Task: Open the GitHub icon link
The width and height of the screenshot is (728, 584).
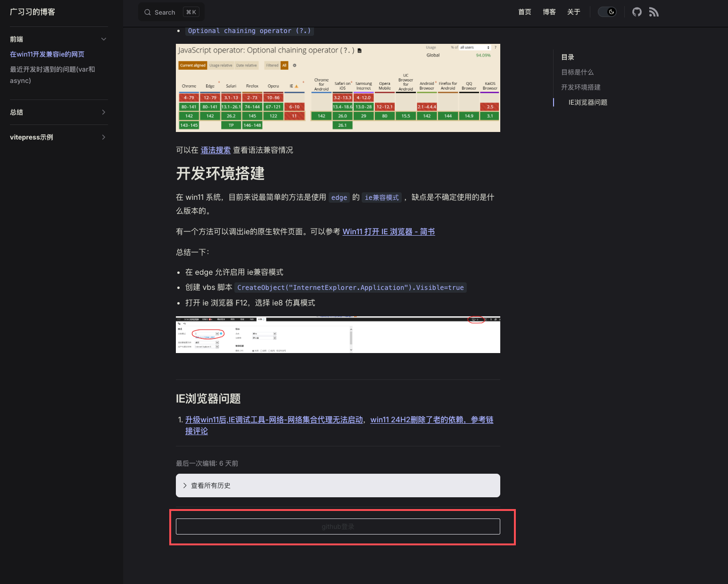Action: [637, 12]
